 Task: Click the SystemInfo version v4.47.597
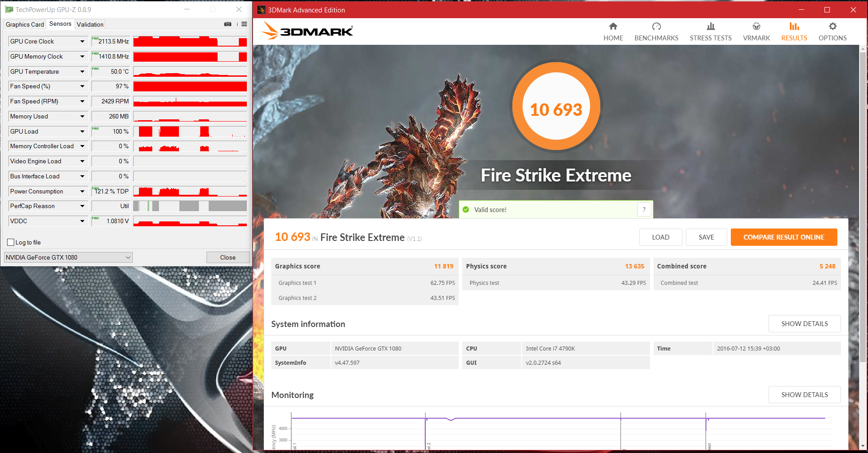point(347,362)
